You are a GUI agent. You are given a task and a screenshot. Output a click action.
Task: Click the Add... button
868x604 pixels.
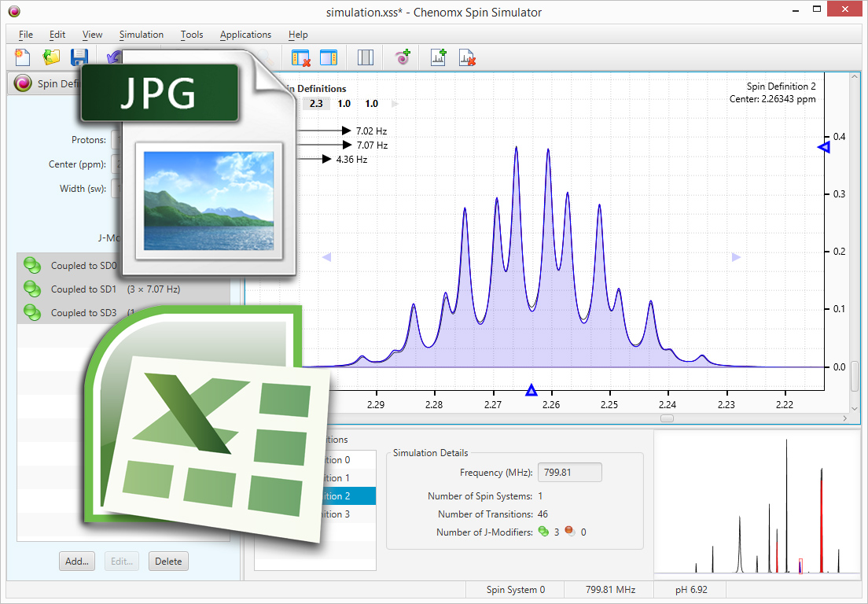tap(77, 562)
